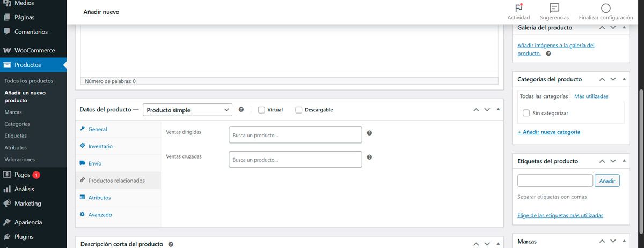
Task: Click the Apariencia brush icon
Action: click(x=7, y=222)
